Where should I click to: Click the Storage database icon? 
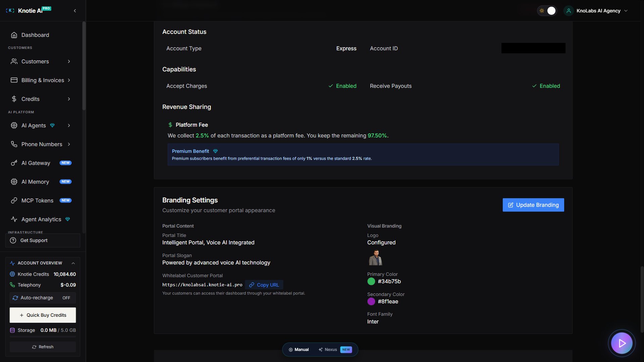click(12, 330)
